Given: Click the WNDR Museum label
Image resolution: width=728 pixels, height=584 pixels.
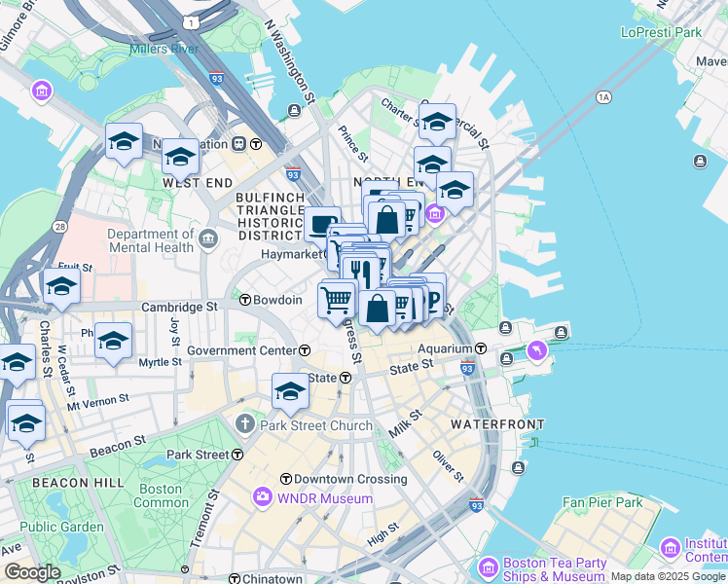Looking at the screenshot, I should click(x=325, y=498).
